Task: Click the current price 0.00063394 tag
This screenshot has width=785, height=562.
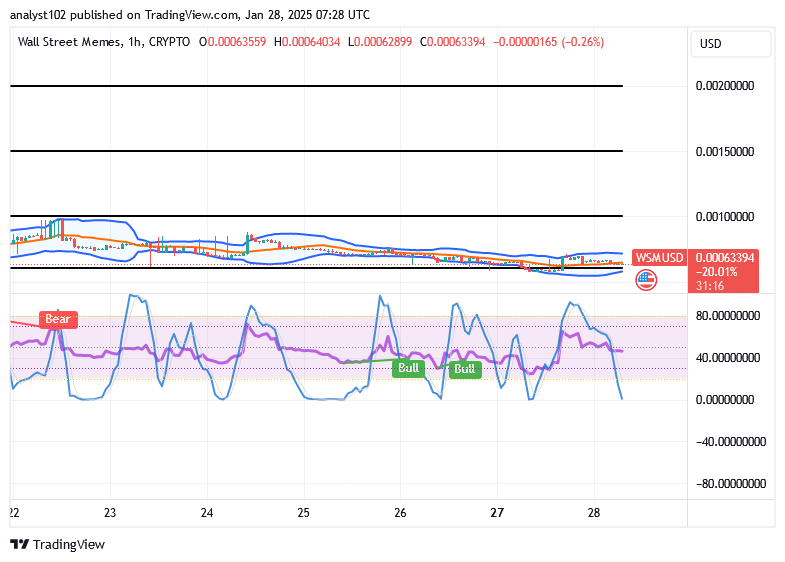Action: 725,258
